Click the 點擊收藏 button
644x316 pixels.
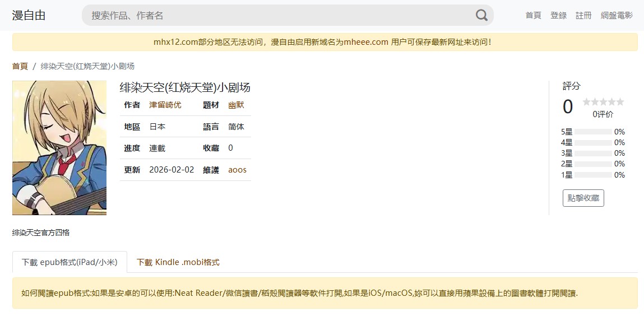583,198
